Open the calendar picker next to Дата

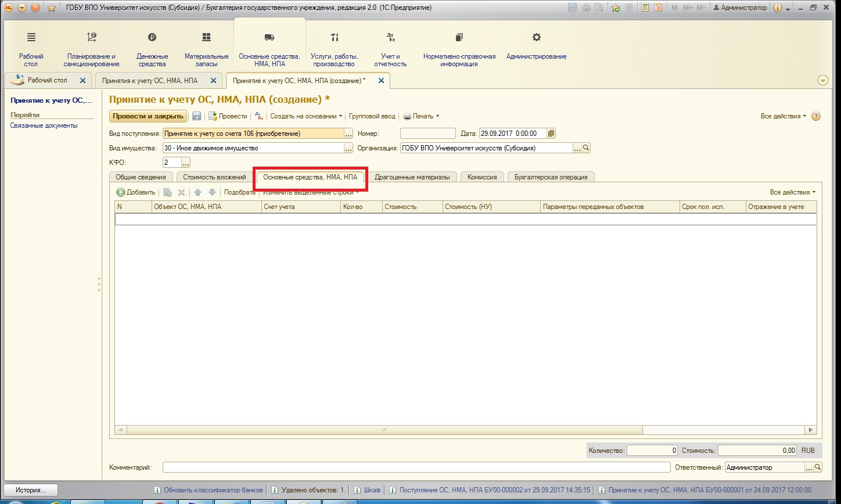(551, 134)
